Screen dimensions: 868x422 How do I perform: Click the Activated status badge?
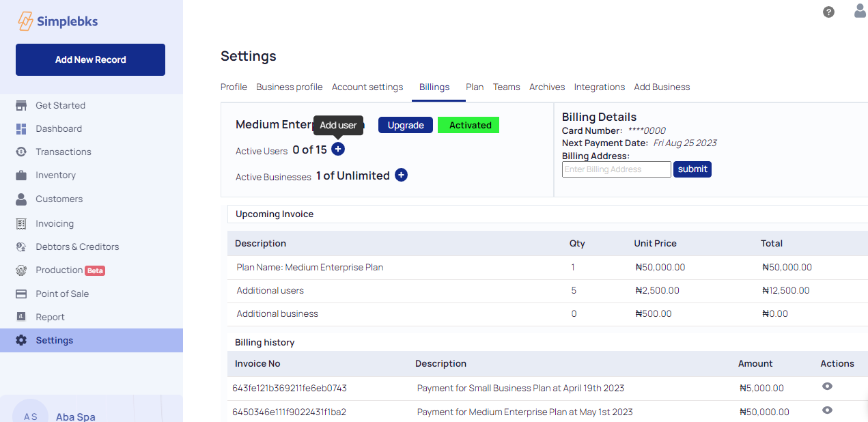click(469, 125)
